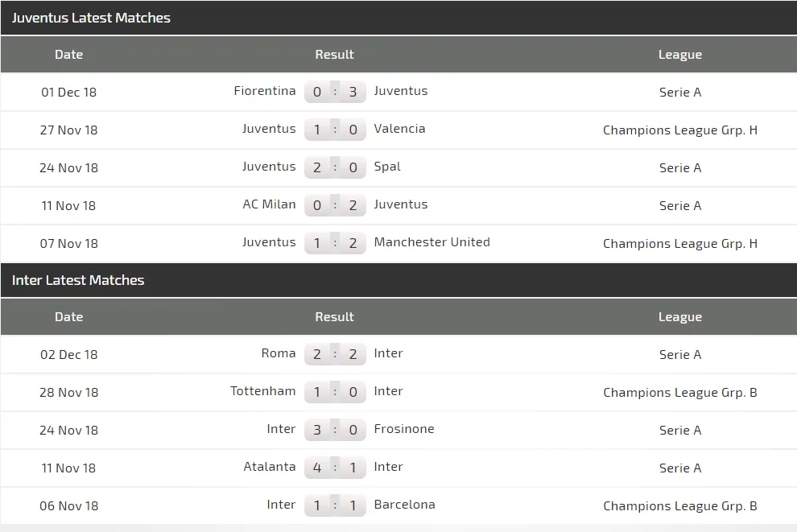797x532 pixels.
Task: Select Champions League Grp. H in the Valencia row
Action: point(679,130)
